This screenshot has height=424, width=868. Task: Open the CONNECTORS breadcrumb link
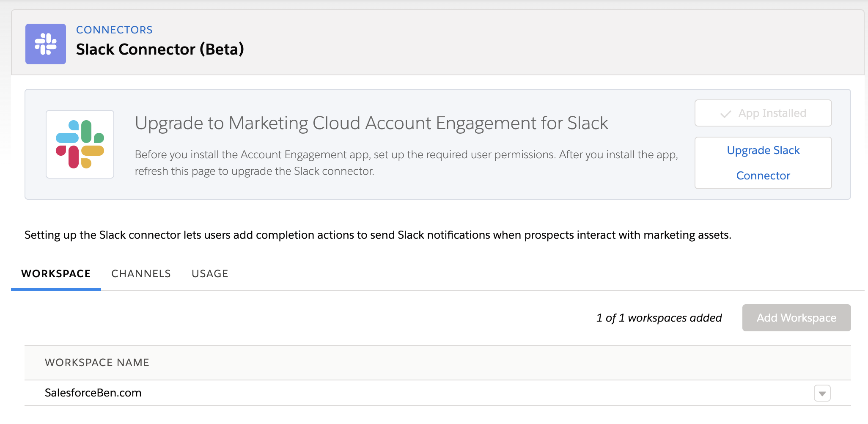[114, 30]
